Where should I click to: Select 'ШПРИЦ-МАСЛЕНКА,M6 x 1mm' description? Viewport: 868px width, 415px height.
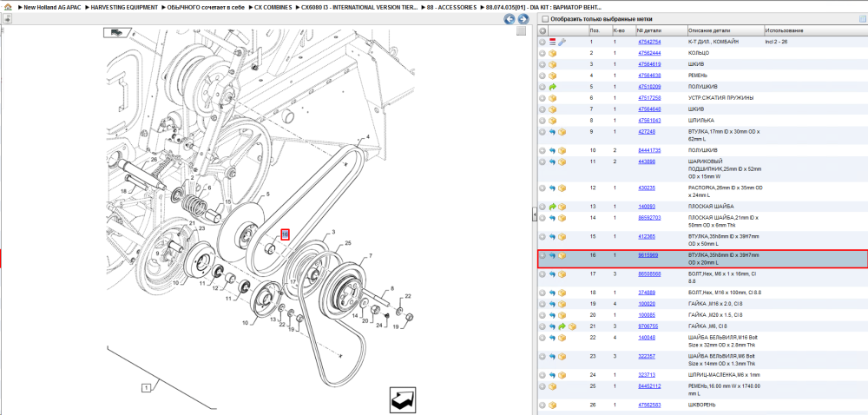pos(722,374)
